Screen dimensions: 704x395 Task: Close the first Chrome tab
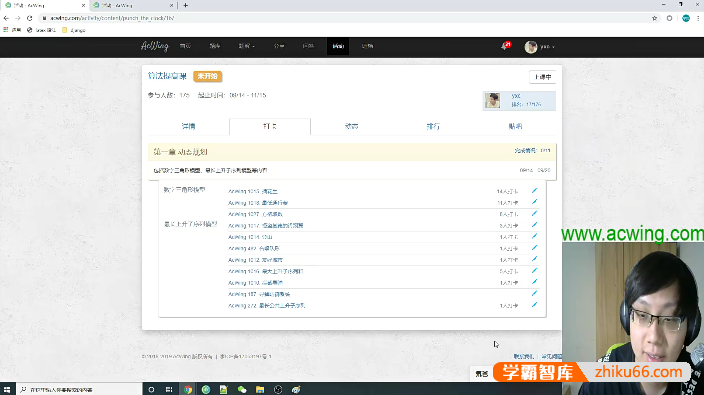click(84, 5)
